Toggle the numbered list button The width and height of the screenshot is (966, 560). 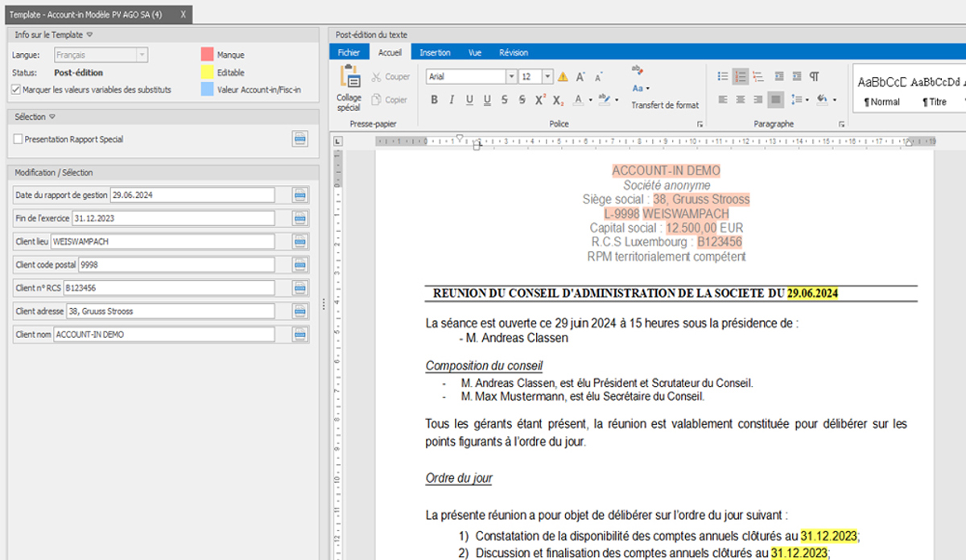point(741,76)
